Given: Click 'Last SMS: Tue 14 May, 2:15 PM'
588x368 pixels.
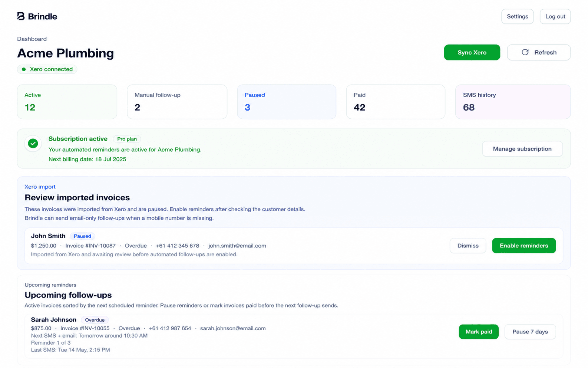Looking at the screenshot, I should coord(70,350).
